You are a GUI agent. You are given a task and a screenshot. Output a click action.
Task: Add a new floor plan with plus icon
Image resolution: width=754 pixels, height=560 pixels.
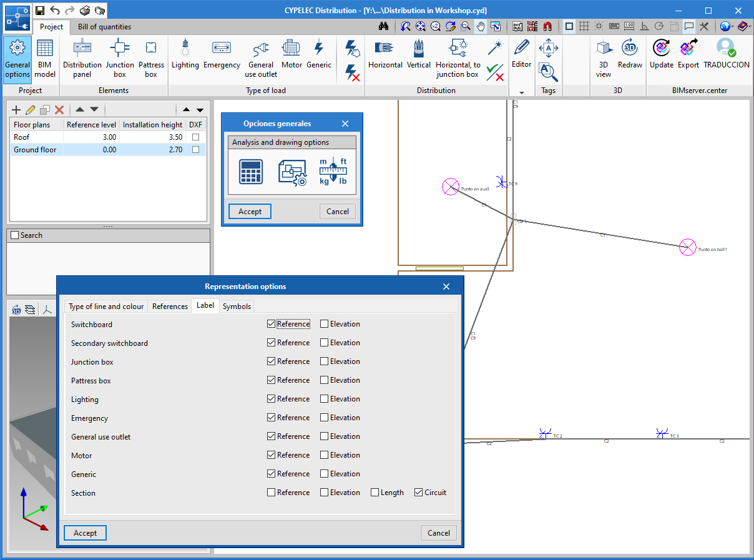point(17,110)
